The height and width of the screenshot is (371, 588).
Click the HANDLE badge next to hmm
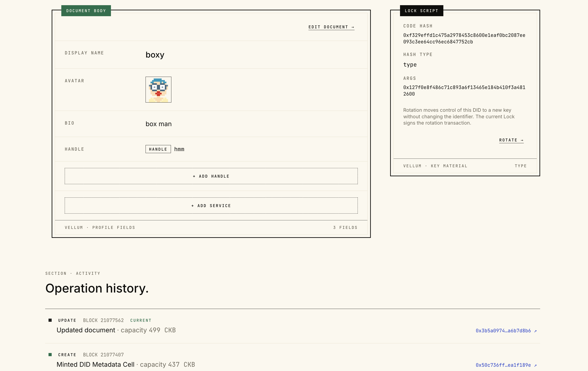(158, 149)
